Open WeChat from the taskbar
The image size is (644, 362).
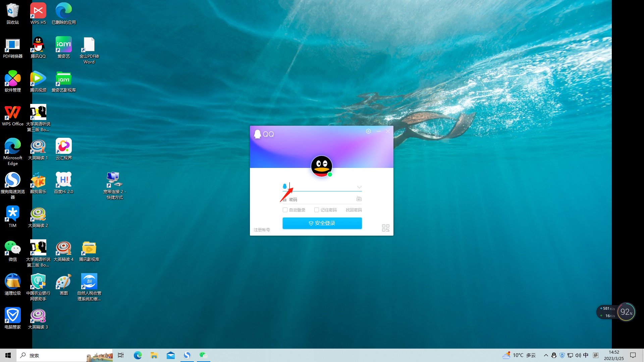(203, 355)
